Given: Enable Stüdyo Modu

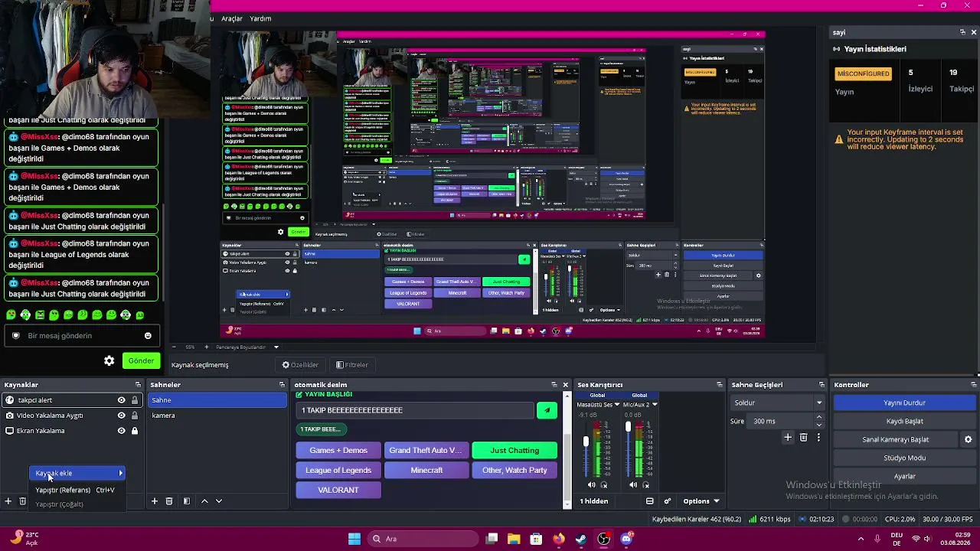Looking at the screenshot, I should coord(904,458).
